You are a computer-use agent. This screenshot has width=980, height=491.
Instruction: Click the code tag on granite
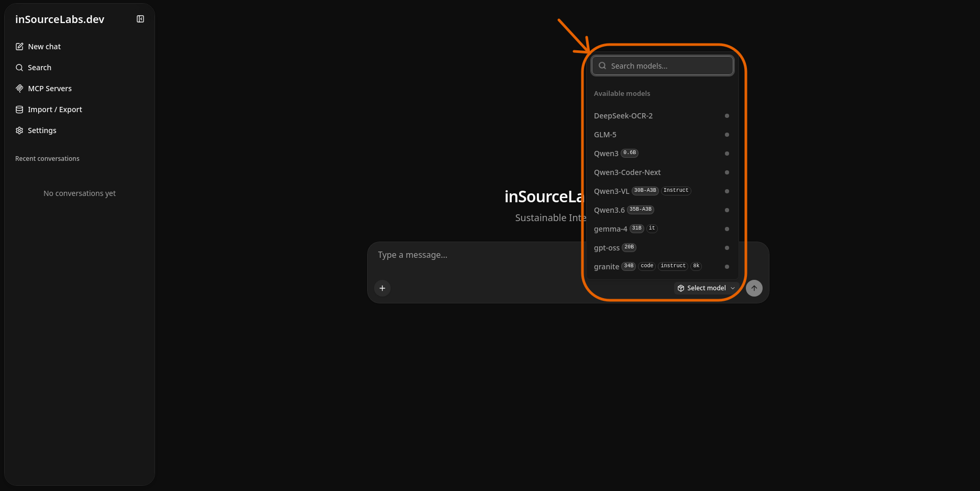point(647,266)
